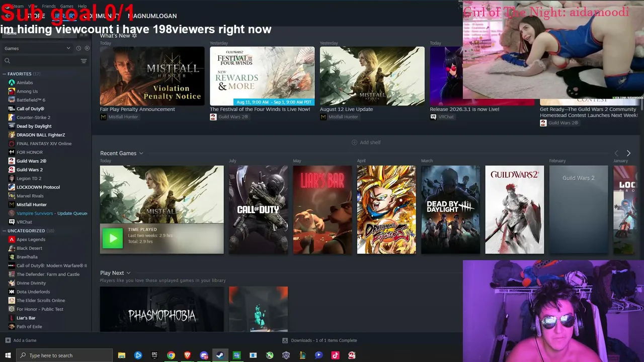This screenshot has width=644, height=362.
Task: Select Marvel Rivals in the sidebar
Action: pyautogui.click(x=30, y=196)
